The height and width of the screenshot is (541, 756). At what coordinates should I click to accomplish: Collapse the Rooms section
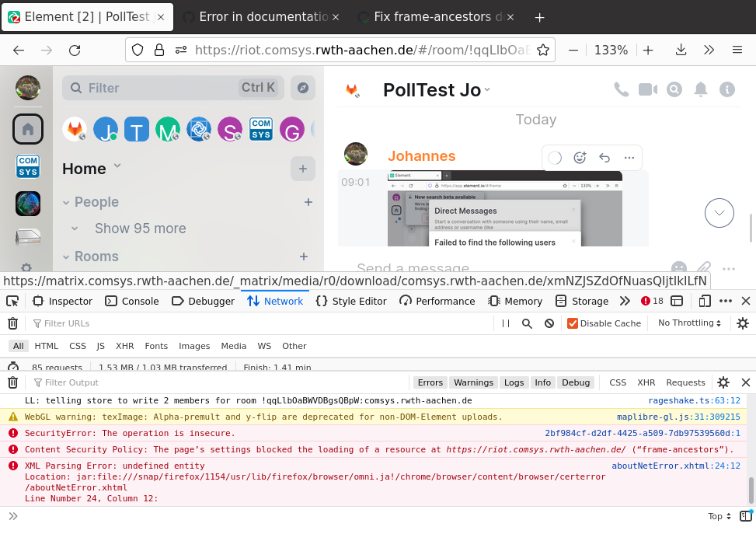[x=66, y=257]
